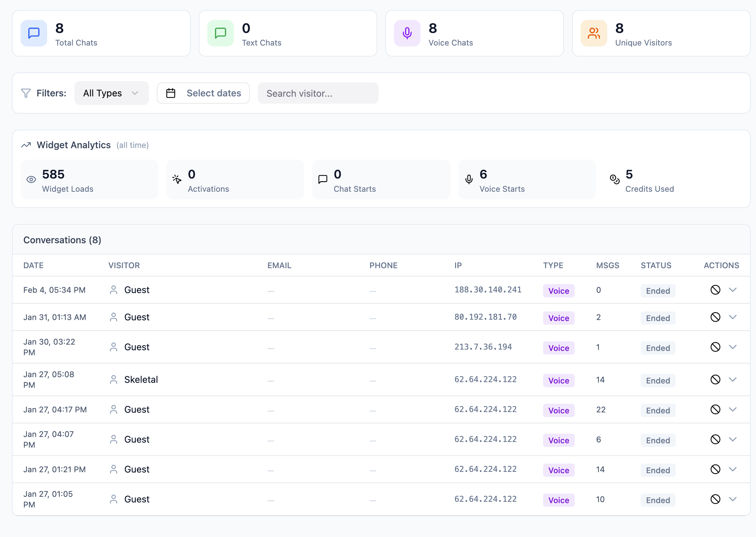This screenshot has height=537, width=756.
Task: Click the Widget Loads eye icon
Action: click(31, 179)
